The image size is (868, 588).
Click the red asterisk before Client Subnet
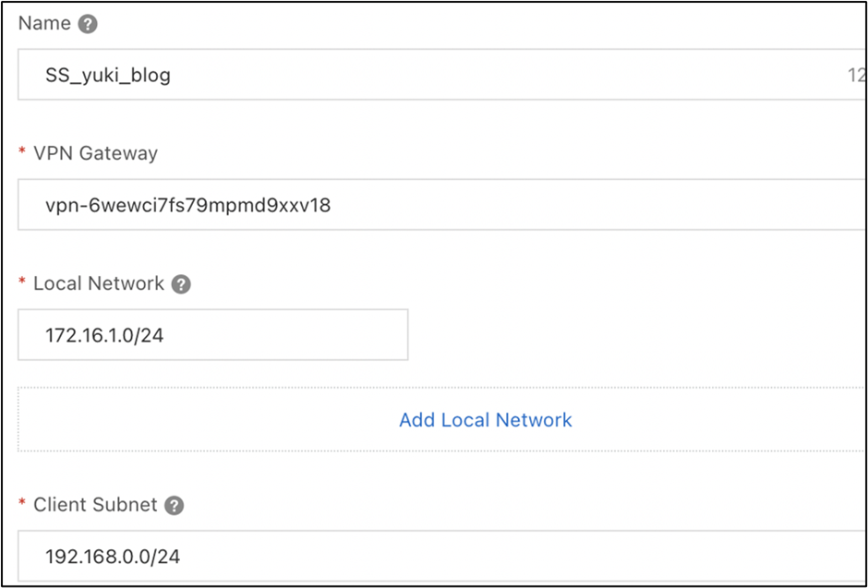click(22, 506)
